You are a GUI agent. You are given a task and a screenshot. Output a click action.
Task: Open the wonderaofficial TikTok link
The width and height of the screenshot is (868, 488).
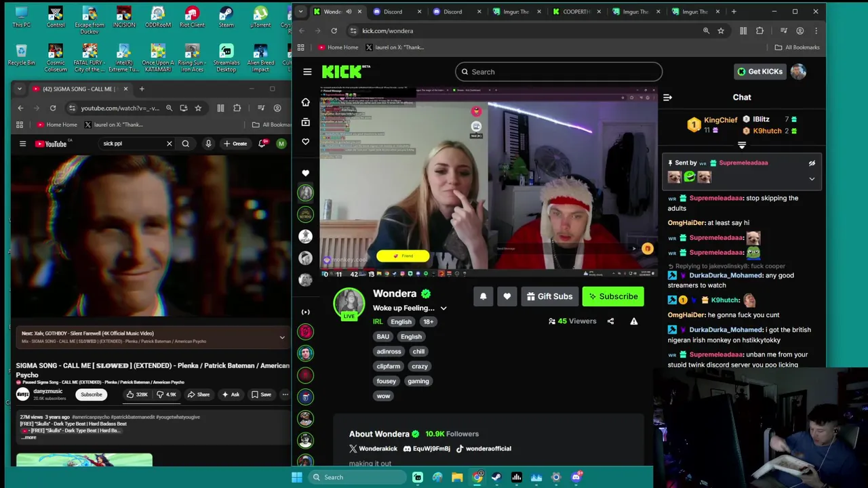[484, 449]
